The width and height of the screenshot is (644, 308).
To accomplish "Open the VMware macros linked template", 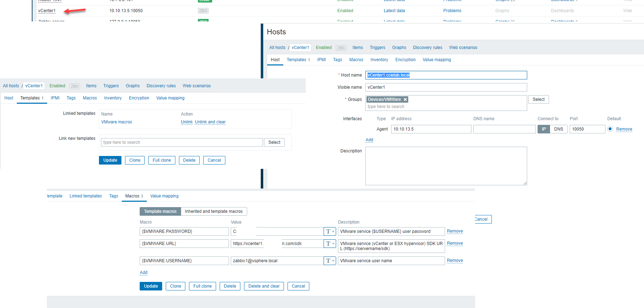I will (116, 122).
